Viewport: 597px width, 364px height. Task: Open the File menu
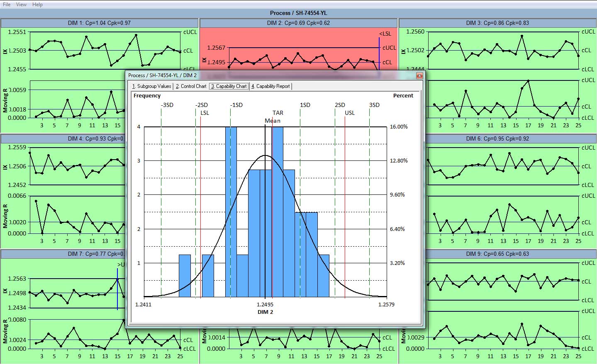click(7, 4)
